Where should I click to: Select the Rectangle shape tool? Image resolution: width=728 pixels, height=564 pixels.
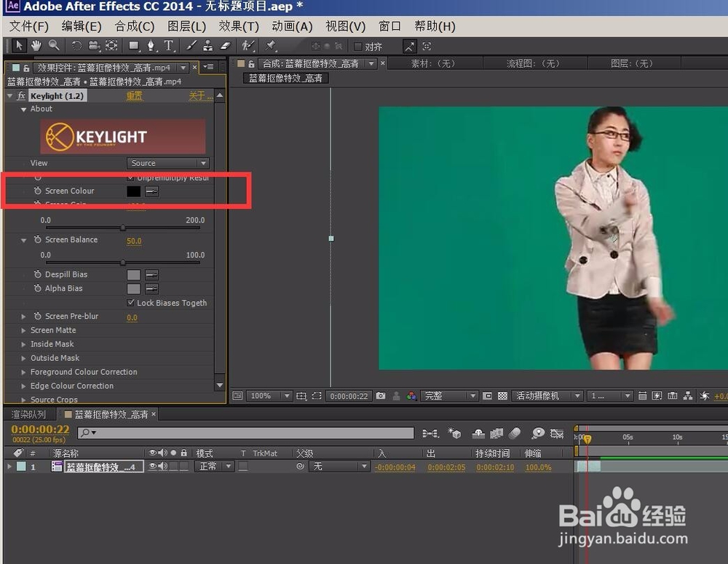point(134,46)
